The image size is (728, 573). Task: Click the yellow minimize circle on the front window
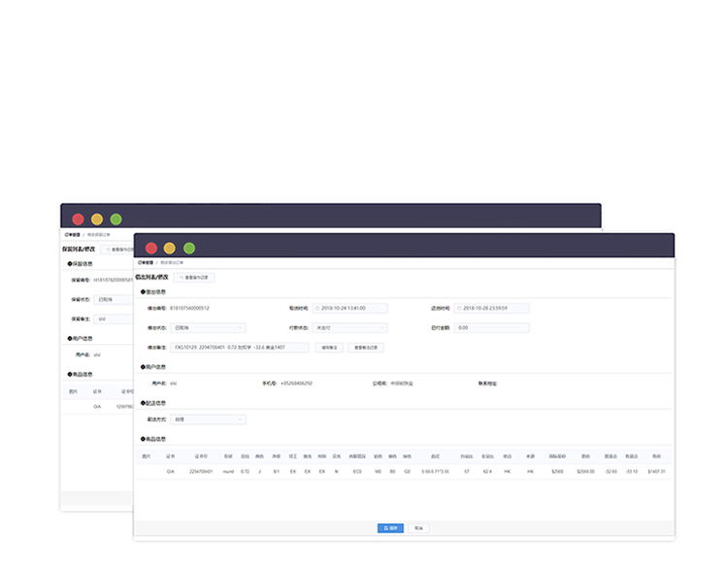coord(170,249)
